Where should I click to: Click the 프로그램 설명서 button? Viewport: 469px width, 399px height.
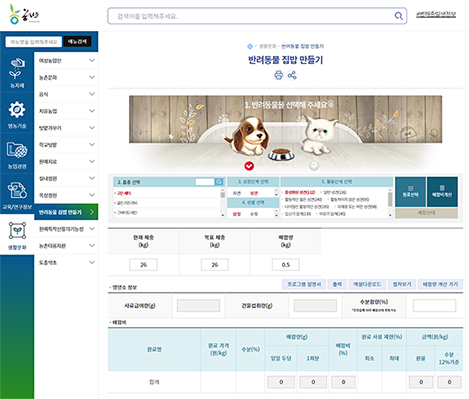304,284
